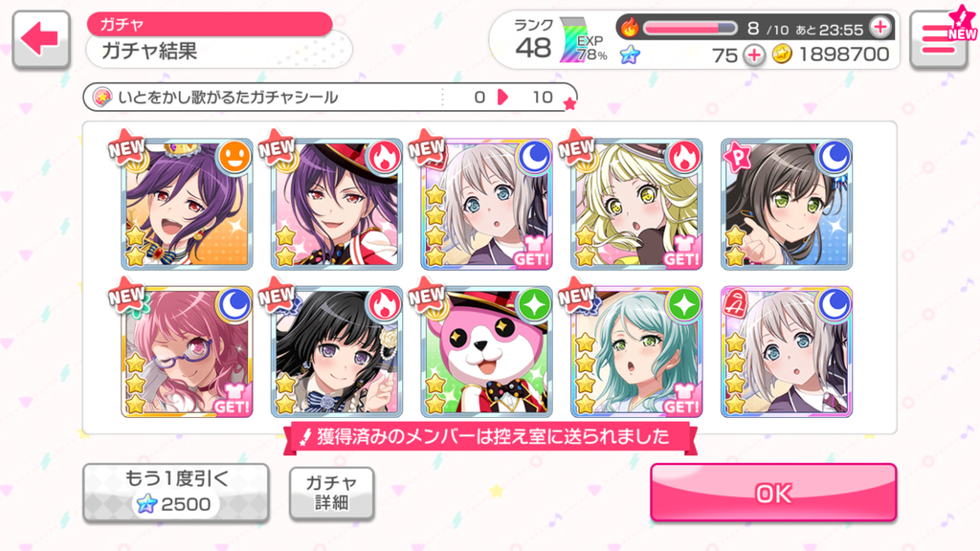
Task: Tap the flame icon on stamina gauge
Action: 630,28
